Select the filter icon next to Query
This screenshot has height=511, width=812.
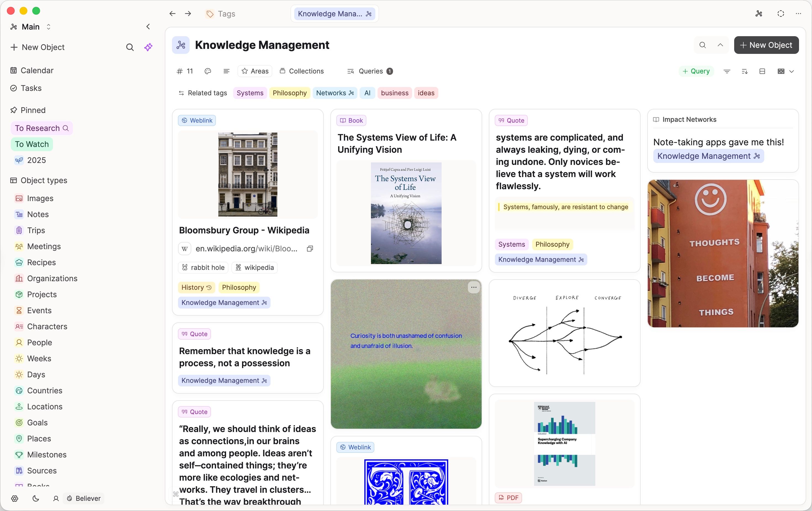click(x=727, y=71)
